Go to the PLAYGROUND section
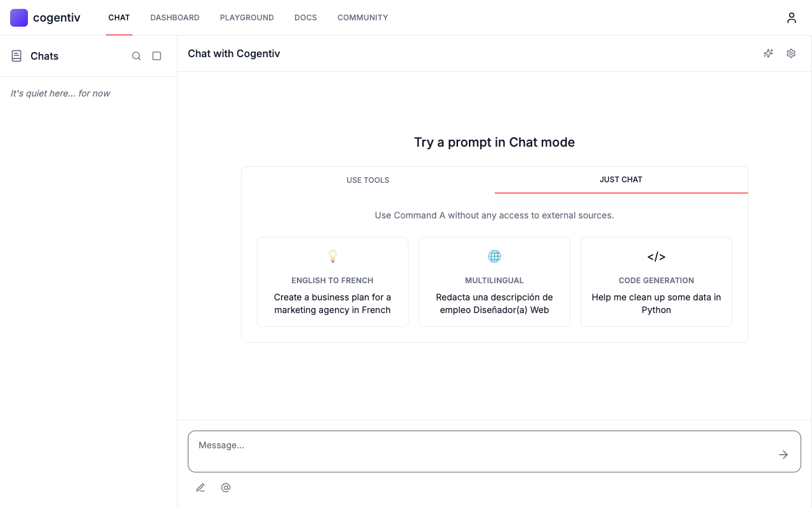This screenshot has height=508, width=812. 247,17
